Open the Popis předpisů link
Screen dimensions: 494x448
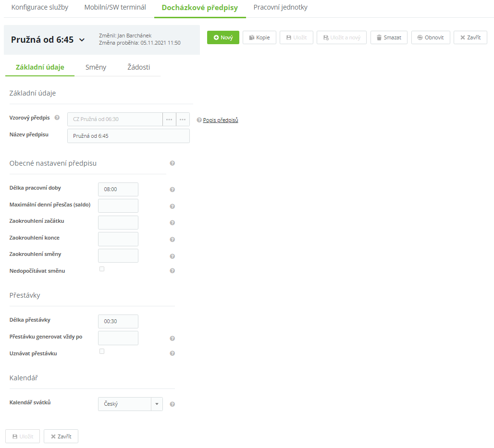[221, 120]
